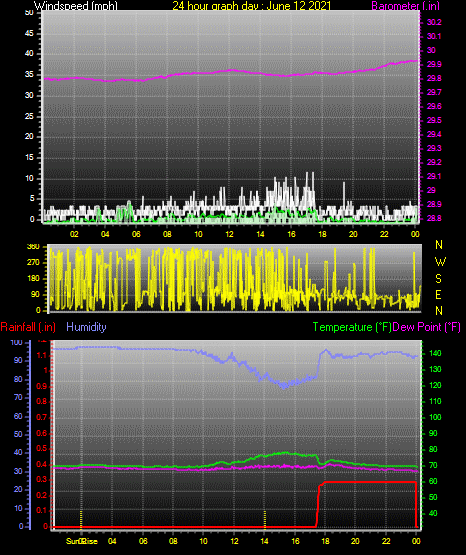Image resolution: width=466 pixels, height=555 pixels.
Task: Click the 'Barometer (.in)' axis title
Action: coord(405,6)
